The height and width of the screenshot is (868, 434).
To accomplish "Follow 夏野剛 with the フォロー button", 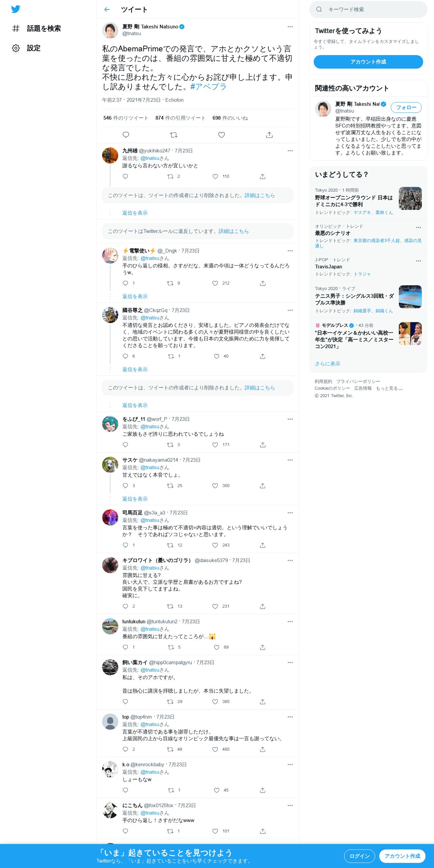I will point(406,107).
